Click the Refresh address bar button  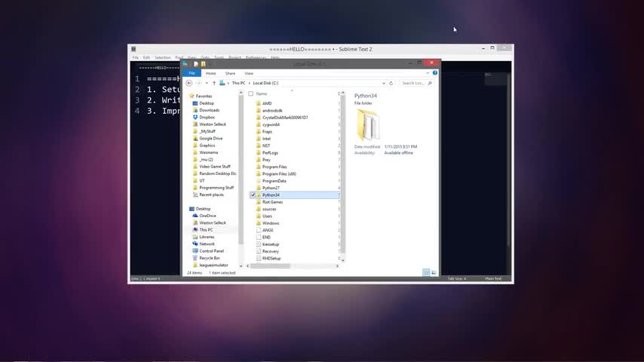(391, 83)
